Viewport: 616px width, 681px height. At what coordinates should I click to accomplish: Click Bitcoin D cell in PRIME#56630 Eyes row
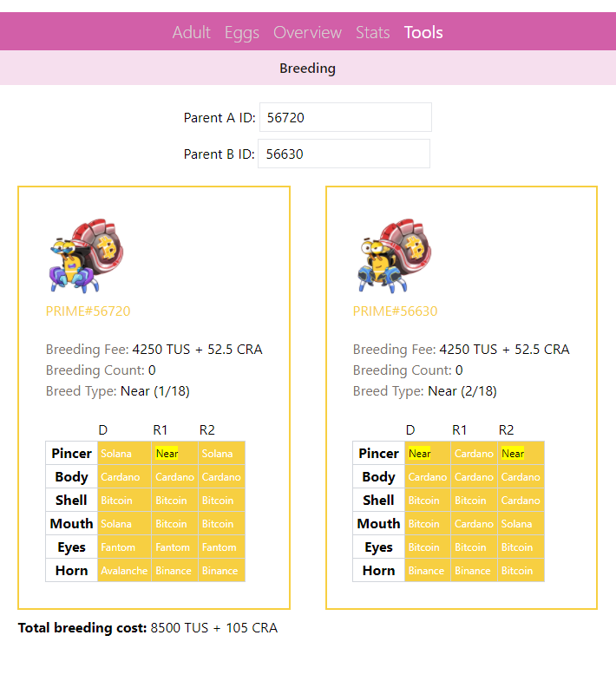[x=428, y=547]
